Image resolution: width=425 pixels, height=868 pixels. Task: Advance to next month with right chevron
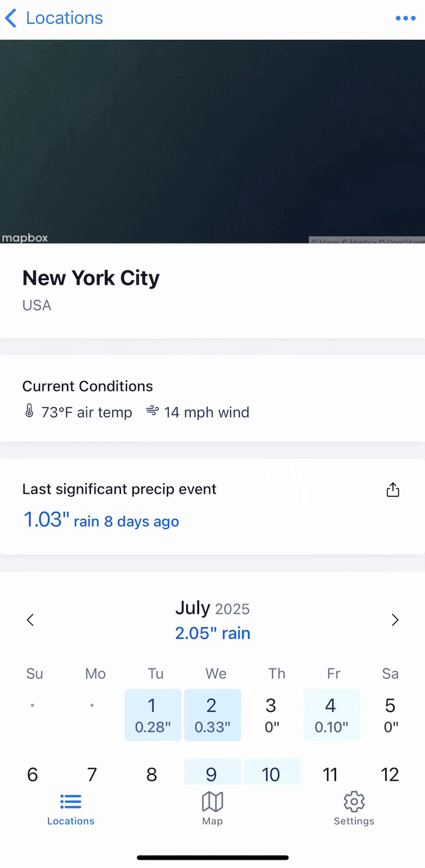[x=395, y=620]
